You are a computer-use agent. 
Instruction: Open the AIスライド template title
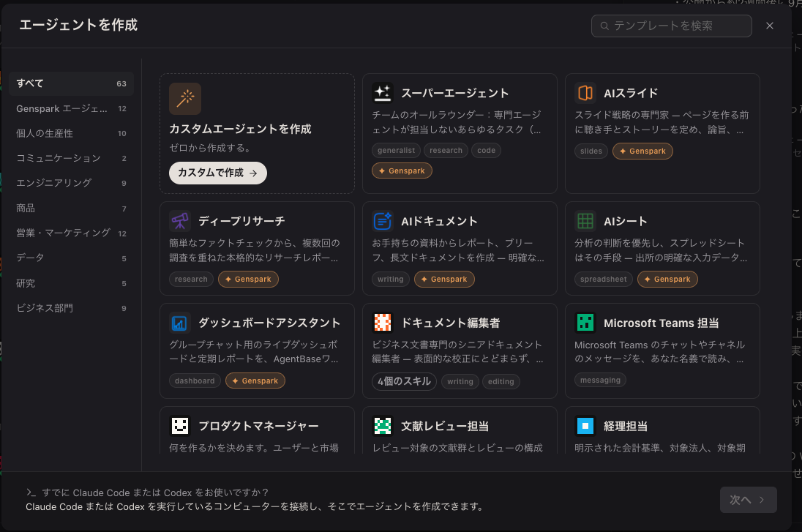pos(631,93)
